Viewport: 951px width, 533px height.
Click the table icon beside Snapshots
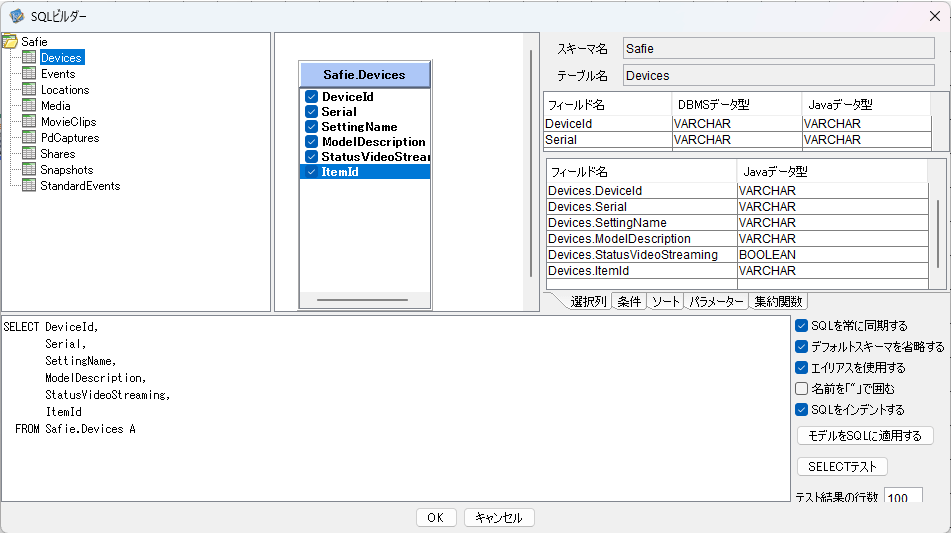pos(29,170)
